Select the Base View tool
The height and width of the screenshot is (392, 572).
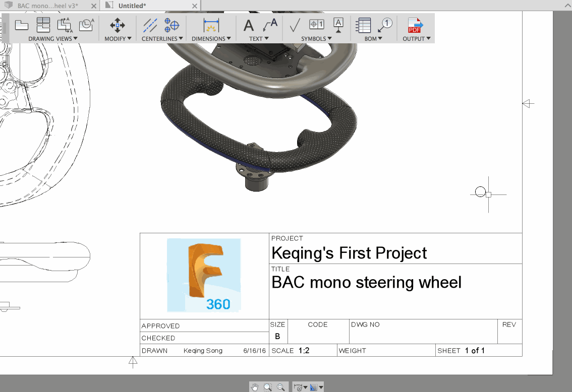tap(22, 25)
